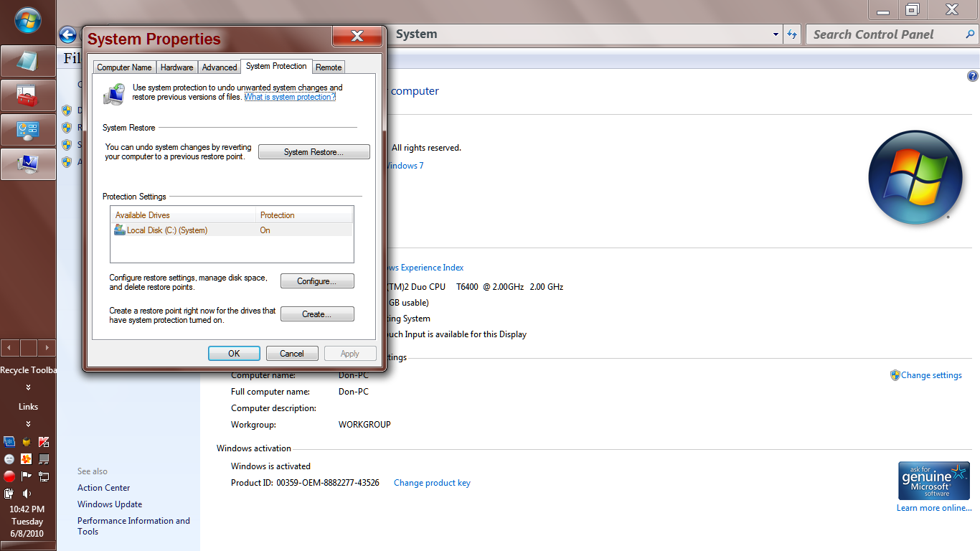
Task: Click the Windows logo in System window
Action: coord(915,178)
